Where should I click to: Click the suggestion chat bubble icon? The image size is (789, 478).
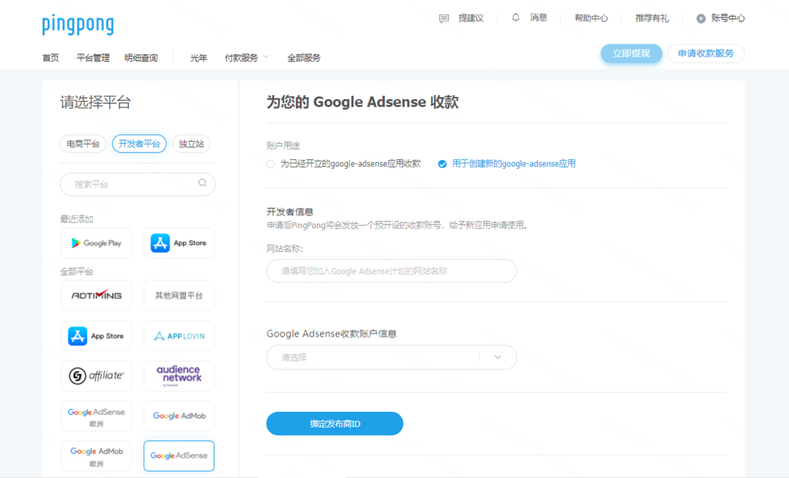pyautogui.click(x=444, y=19)
